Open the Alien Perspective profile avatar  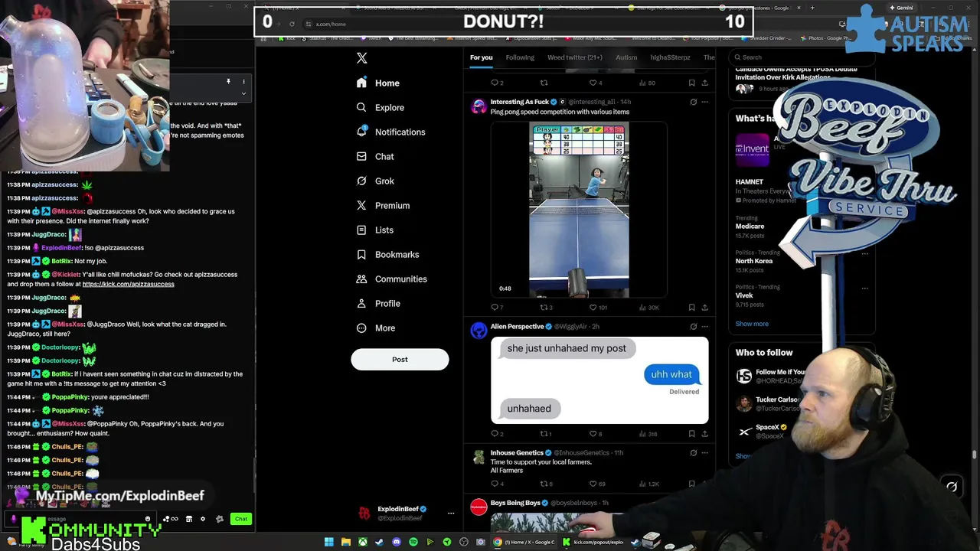(x=479, y=331)
